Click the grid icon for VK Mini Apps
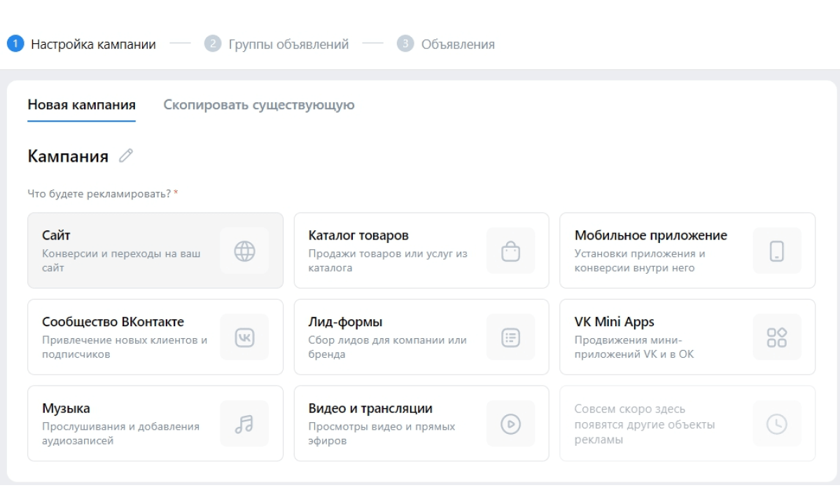The height and width of the screenshot is (504, 840). point(777,337)
